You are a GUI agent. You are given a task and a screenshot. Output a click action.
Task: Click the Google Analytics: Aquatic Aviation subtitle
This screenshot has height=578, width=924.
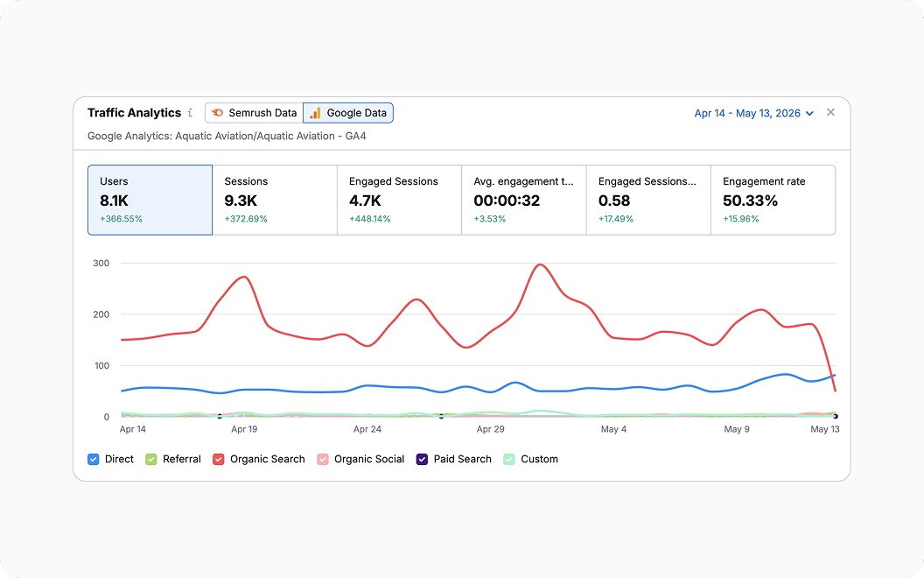coord(227,137)
